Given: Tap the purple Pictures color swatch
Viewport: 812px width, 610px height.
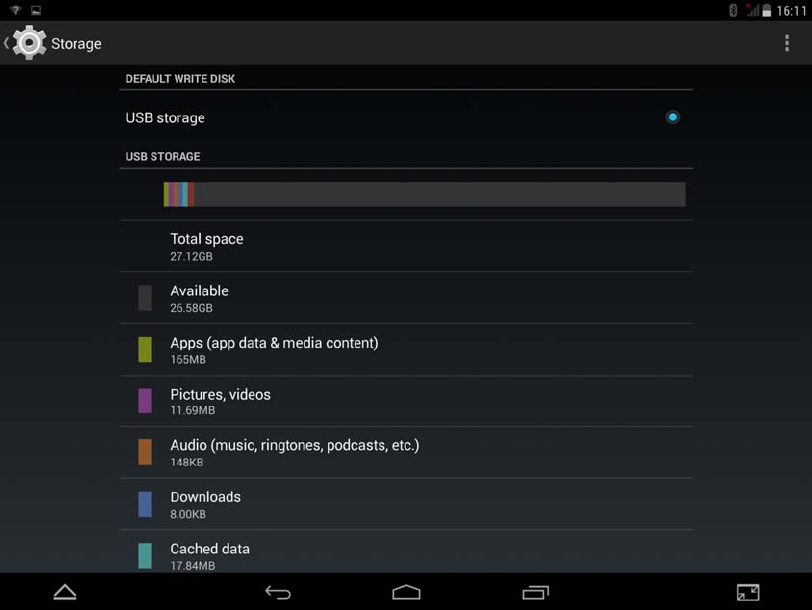Looking at the screenshot, I should pyautogui.click(x=145, y=401).
